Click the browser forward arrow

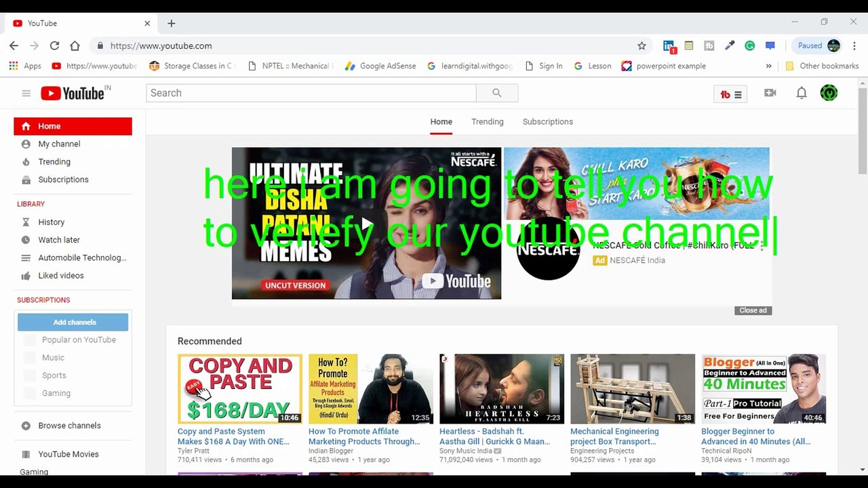(34, 45)
